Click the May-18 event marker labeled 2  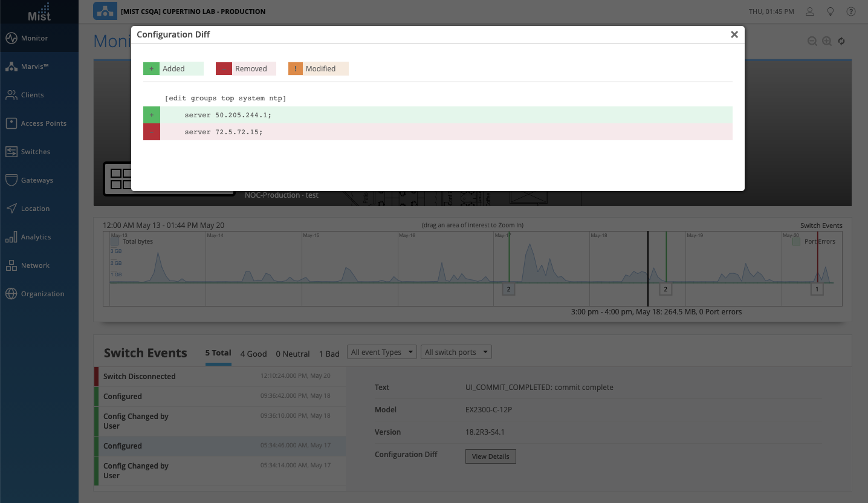[x=666, y=290]
